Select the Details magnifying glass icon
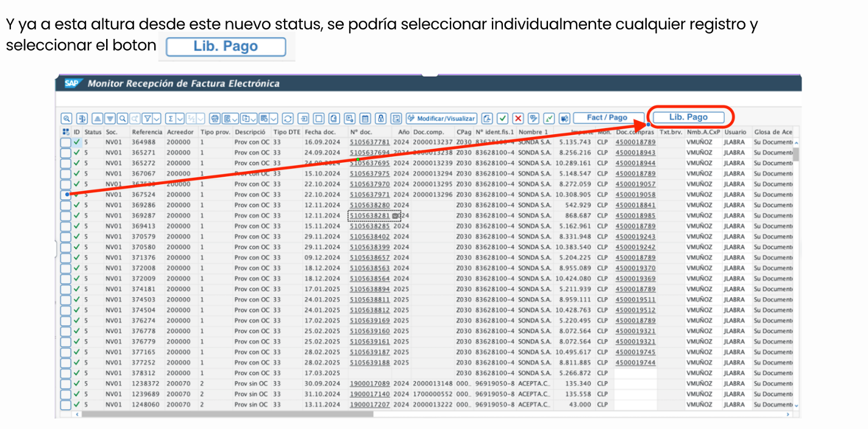Image resolution: width=868 pixels, height=429 pixels. (66, 118)
